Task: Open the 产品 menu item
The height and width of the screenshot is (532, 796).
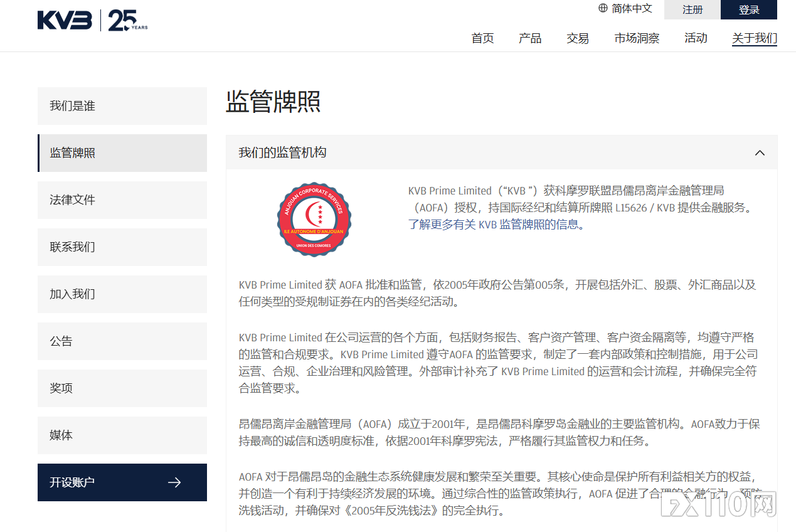Action: (530, 38)
